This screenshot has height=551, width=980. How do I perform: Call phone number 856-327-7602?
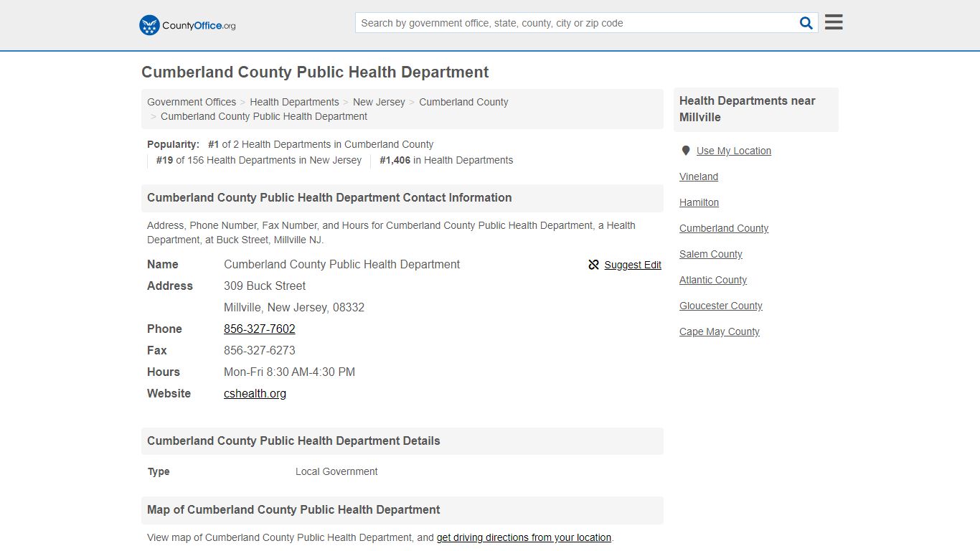coord(260,329)
